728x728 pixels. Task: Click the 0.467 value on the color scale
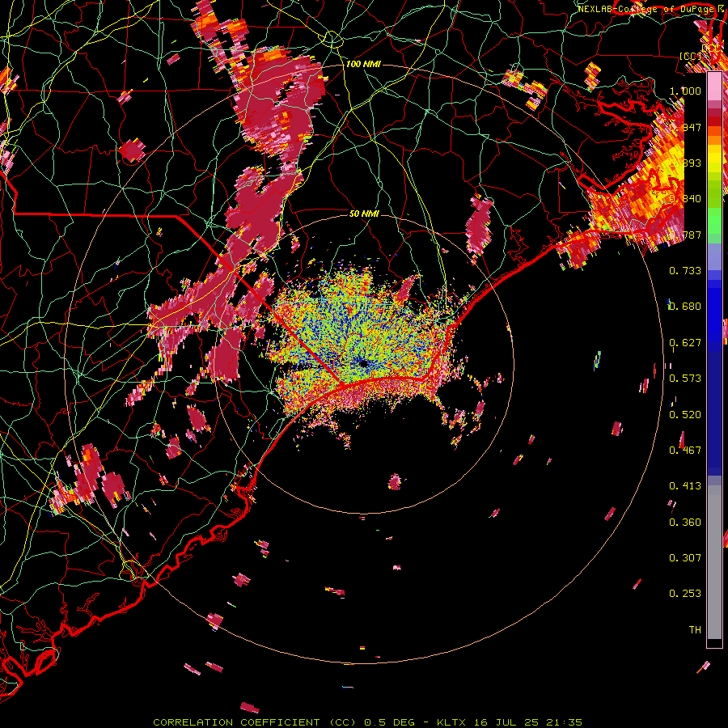coord(685,451)
